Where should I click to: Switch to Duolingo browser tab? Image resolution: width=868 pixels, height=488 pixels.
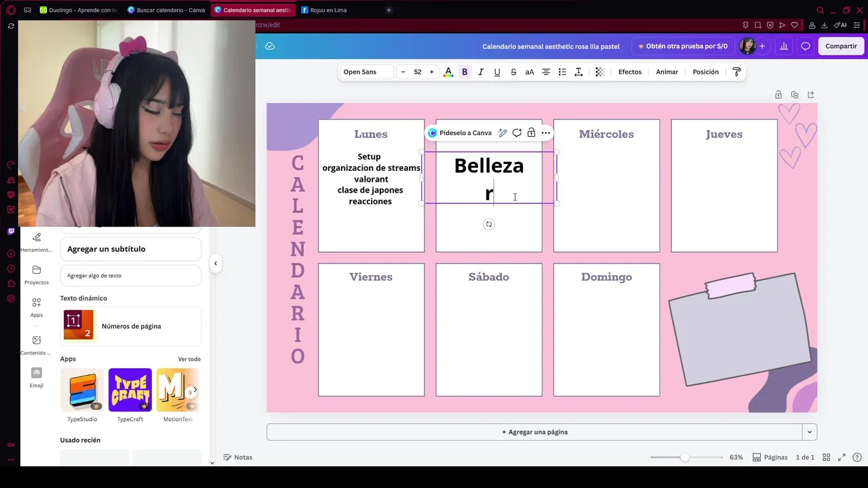78,10
